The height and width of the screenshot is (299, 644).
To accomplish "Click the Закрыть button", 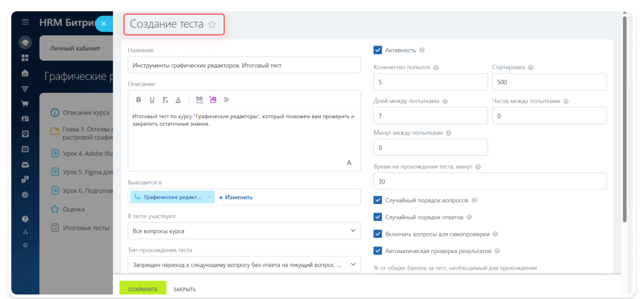I will [184, 289].
